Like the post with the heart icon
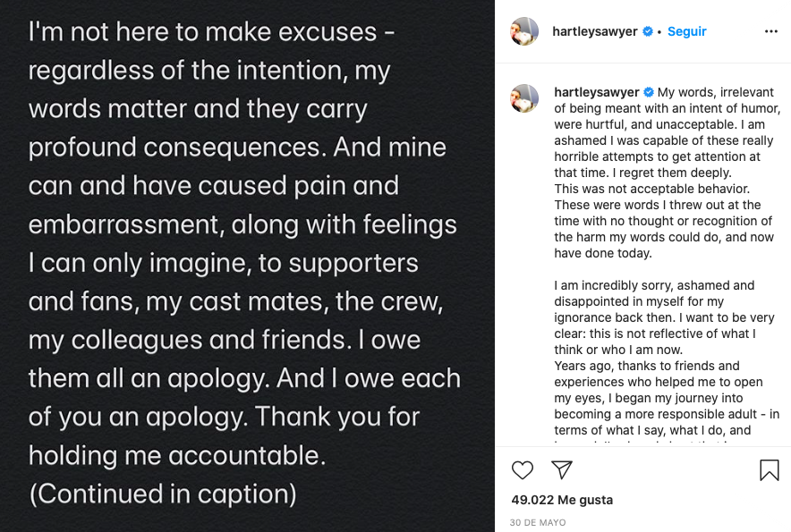The height and width of the screenshot is (532, 791). 523,469
